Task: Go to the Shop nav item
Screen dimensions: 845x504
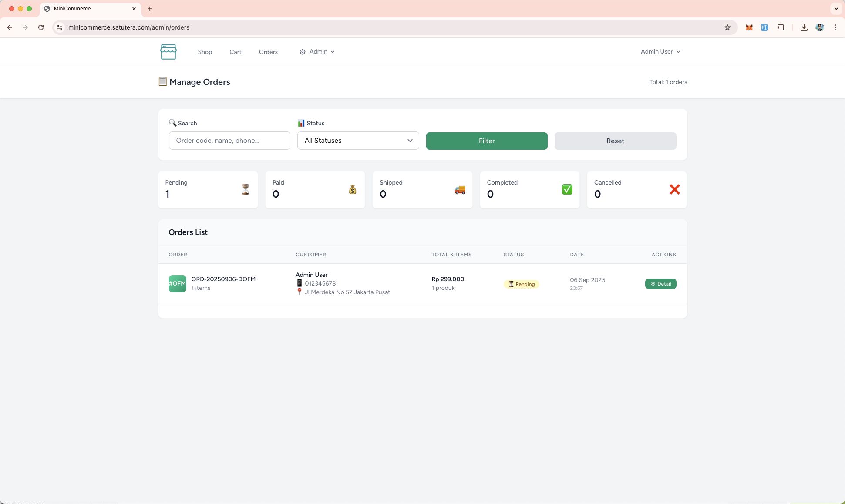Action: [x=205, y=52]
